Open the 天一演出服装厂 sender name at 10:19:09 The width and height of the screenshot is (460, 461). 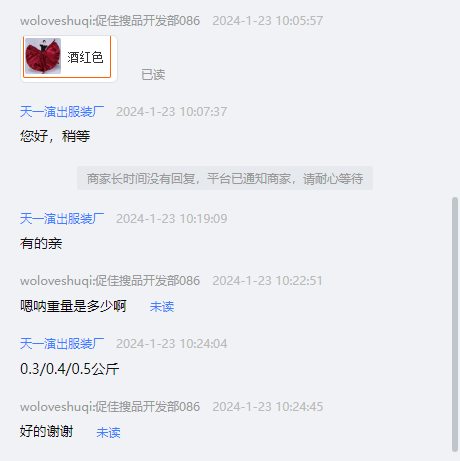(62, 219)
